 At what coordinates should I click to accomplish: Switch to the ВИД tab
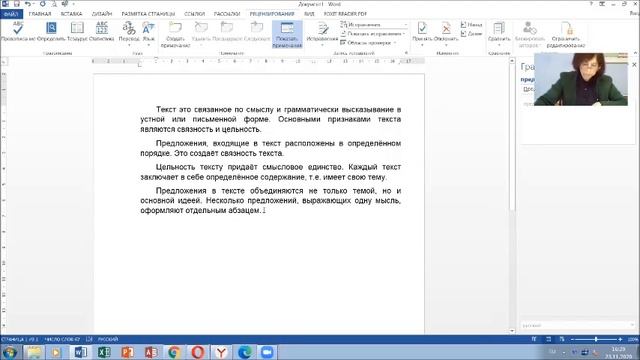[x=309, y=14]
